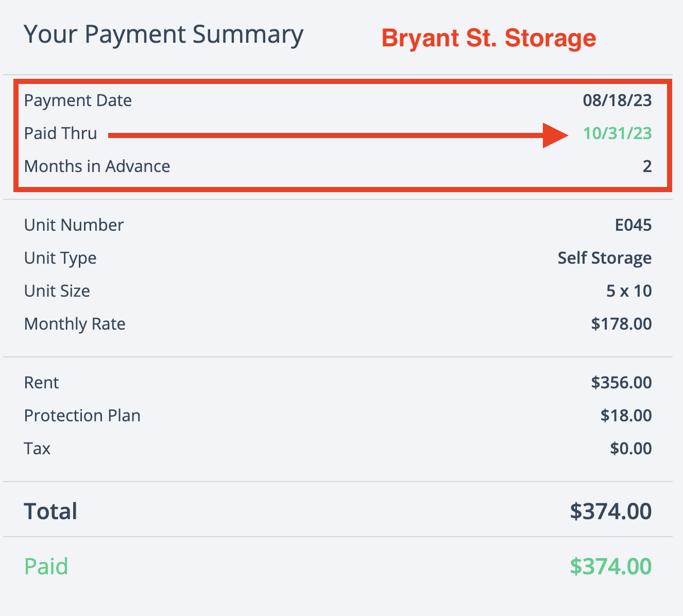Select the Self Storage unit type value
The height and width of the screenshot is (616, 683).
pos(604,258)
